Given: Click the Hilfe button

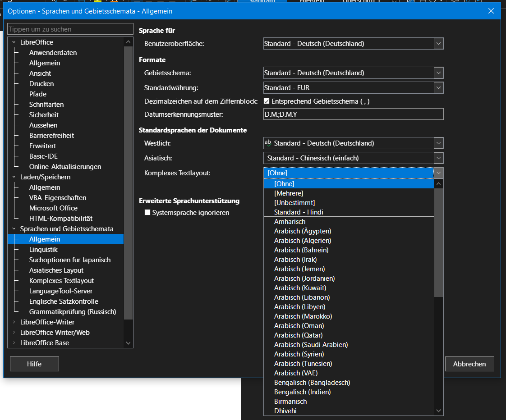Looking at the screenshot, I should coord(34,364).
